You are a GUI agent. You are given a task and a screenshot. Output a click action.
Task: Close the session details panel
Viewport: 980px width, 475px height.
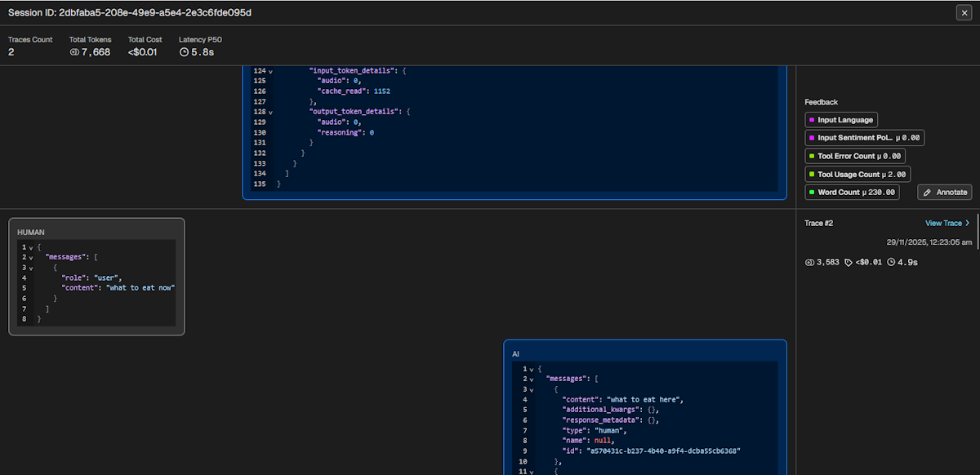click(x=964, y=12)
